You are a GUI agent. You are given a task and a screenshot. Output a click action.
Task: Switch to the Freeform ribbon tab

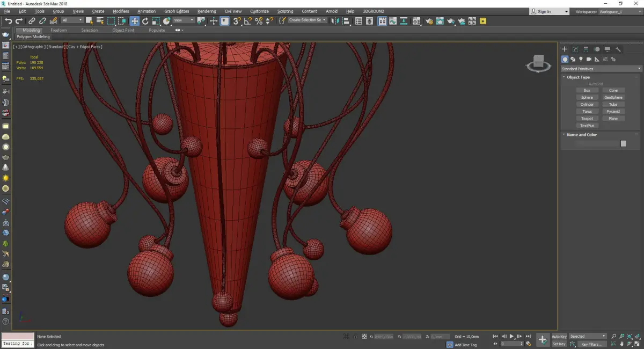pyautogui.click(x=58, y=30)
